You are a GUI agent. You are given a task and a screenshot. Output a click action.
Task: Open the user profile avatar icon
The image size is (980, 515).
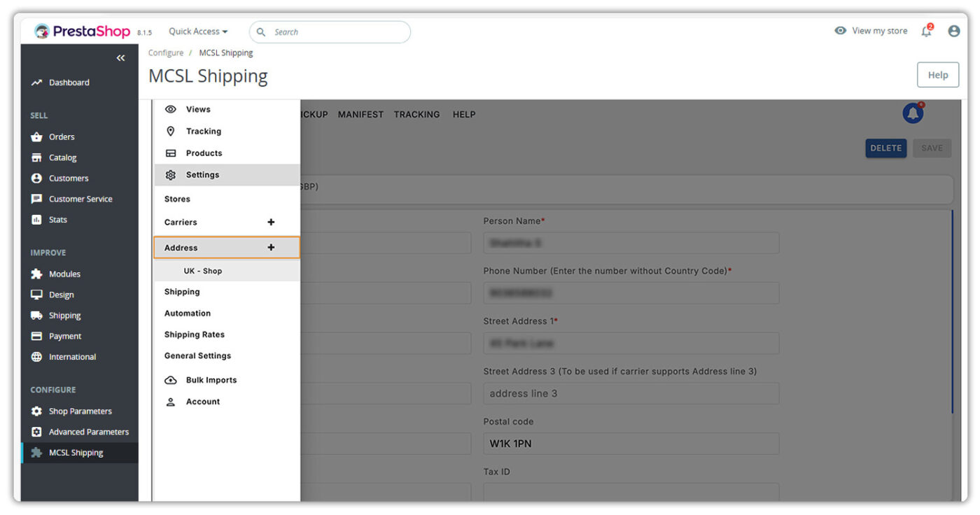pyautogui.click(x=954, y=31)
